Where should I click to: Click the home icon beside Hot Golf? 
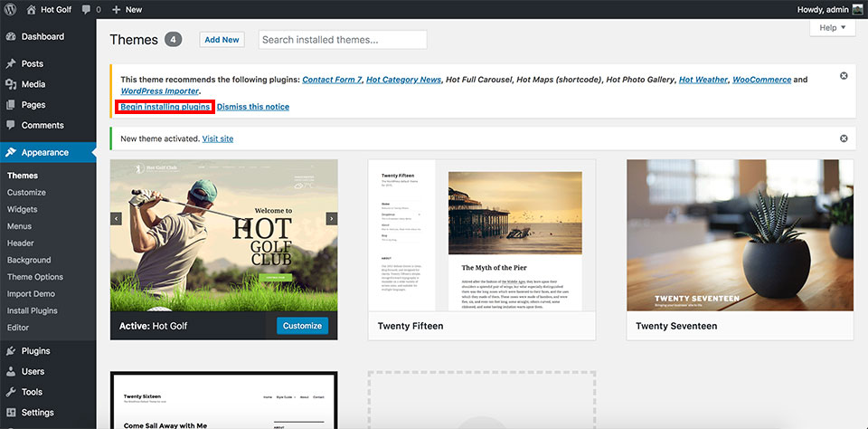(32, 9)
